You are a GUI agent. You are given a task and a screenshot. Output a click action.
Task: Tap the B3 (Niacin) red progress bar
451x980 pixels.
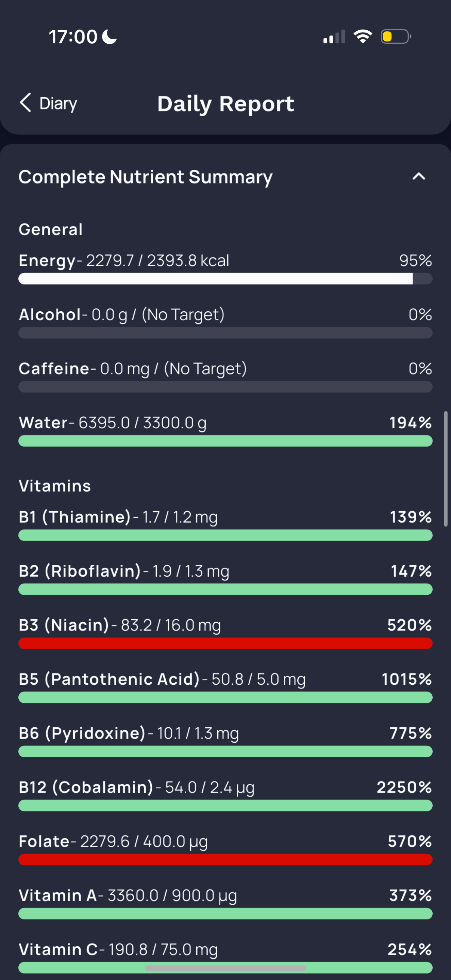225,643
